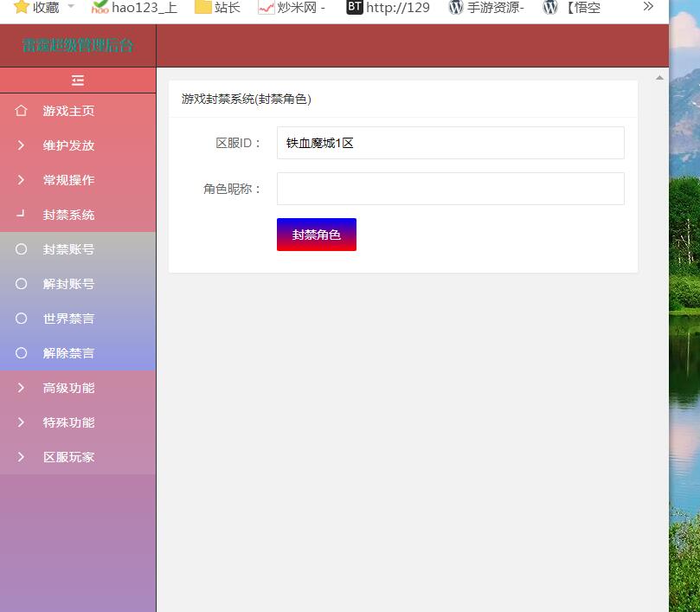700x612 pixels.
Task: Open the hao123 bookmark icon
Action: 100,8
